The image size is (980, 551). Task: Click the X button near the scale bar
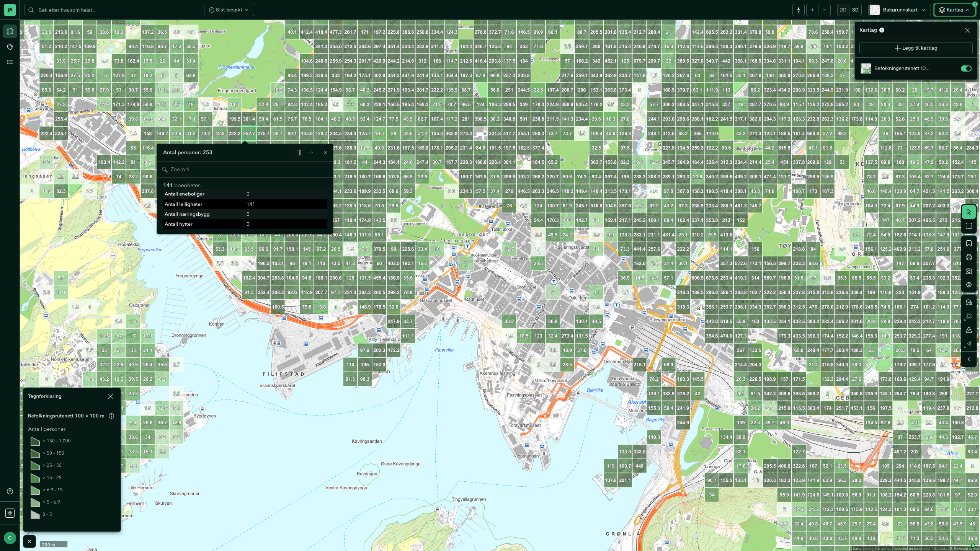(x=29, y=541)
